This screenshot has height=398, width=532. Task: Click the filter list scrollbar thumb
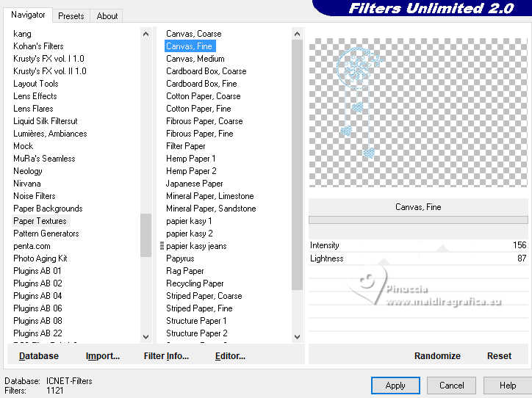[297, 165]
